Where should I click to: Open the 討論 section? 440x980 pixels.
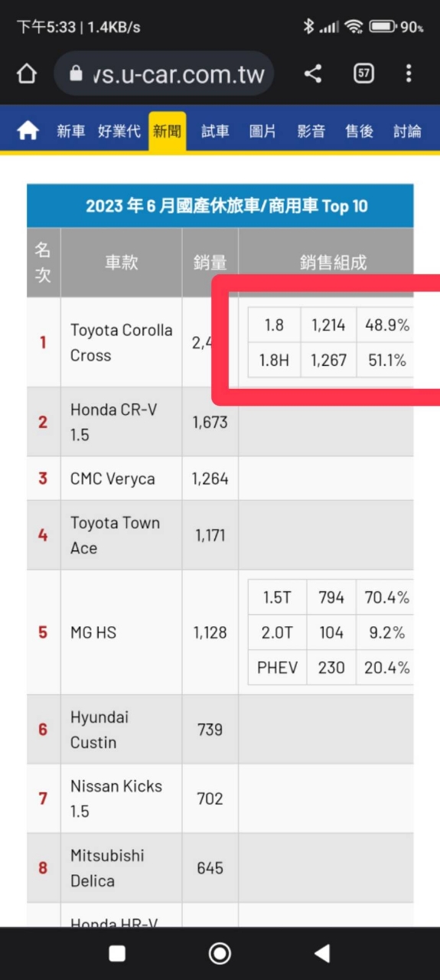pyautogui.click(x=407, y=131)
